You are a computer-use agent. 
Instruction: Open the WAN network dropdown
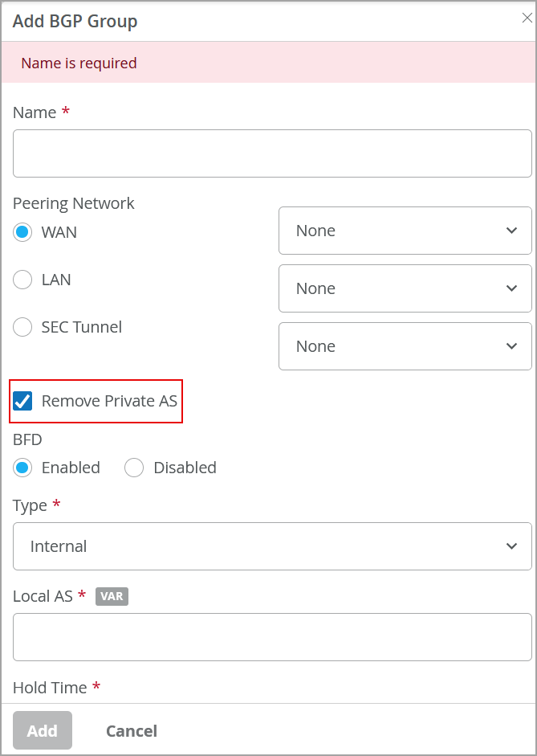pyautogui.click(x=405, y=231)
